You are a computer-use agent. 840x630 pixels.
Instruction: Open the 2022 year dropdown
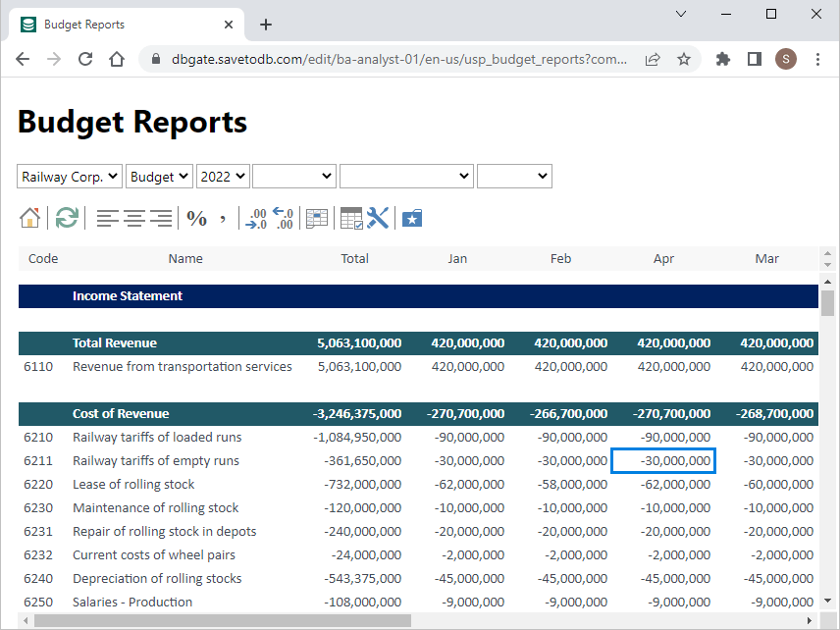click(x=223, y=177)
